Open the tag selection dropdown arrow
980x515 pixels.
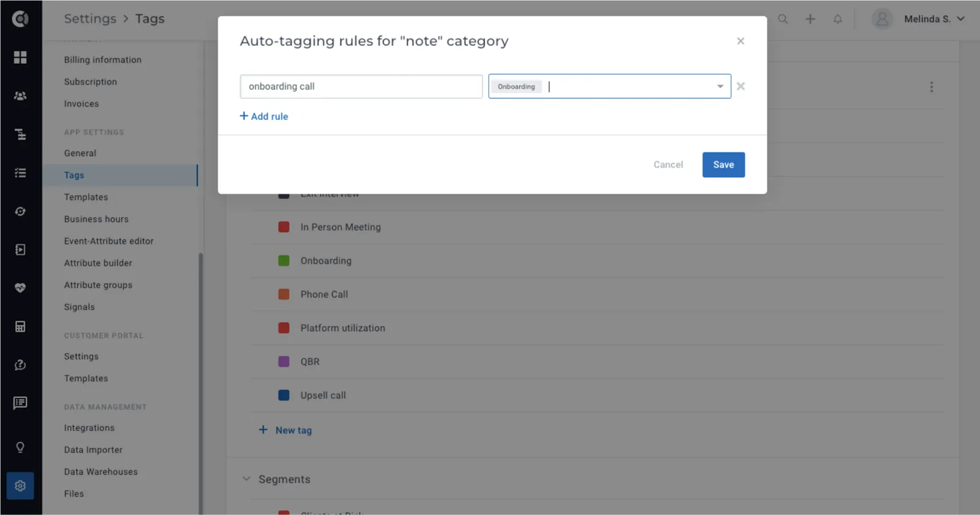coord(720,86)
